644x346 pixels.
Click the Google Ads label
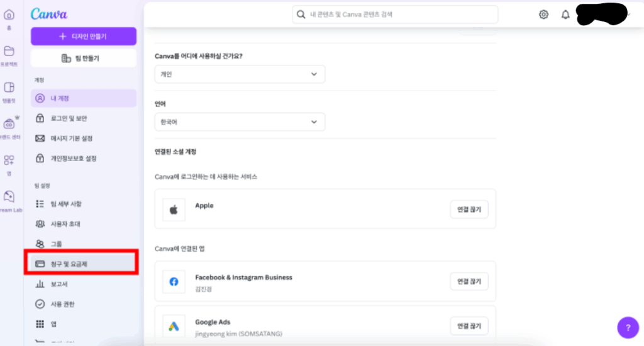click(213, 322)
